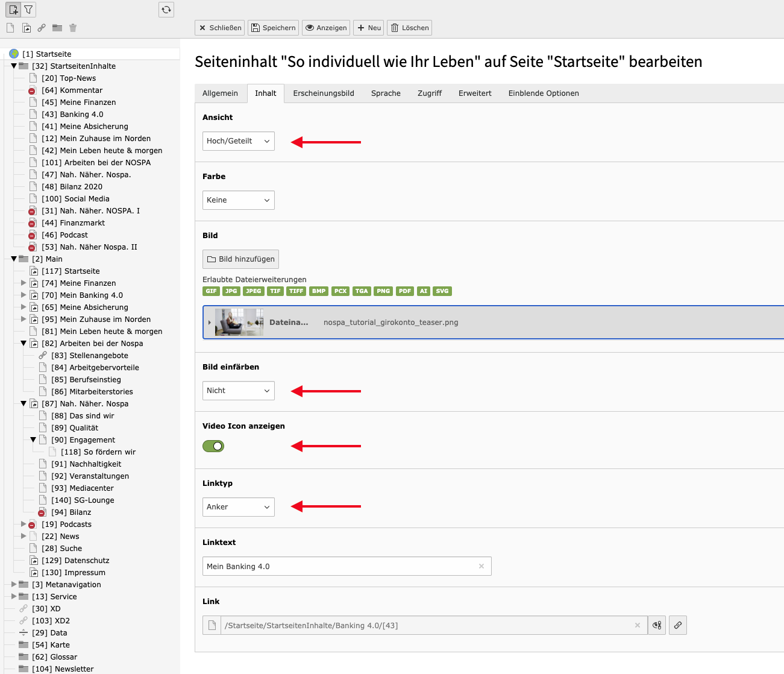The image size is (784, 674).
Task: Click the teaser image thumbnail
Action: tap(239, 323)
